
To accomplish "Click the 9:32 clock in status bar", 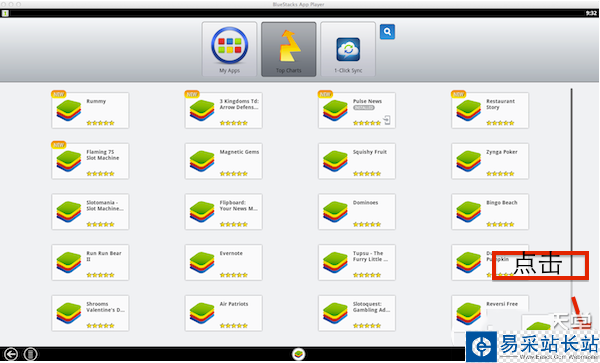I will (x=591, y=13).
